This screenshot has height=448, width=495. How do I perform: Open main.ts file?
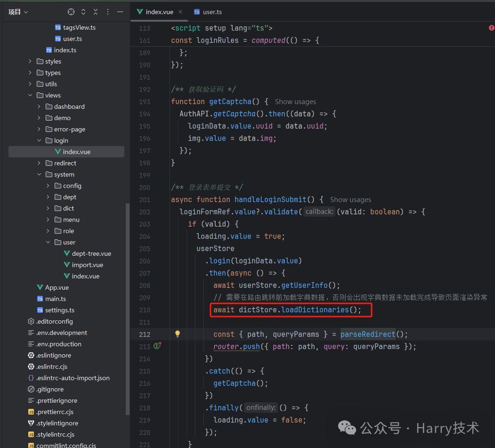click(51, 299)
